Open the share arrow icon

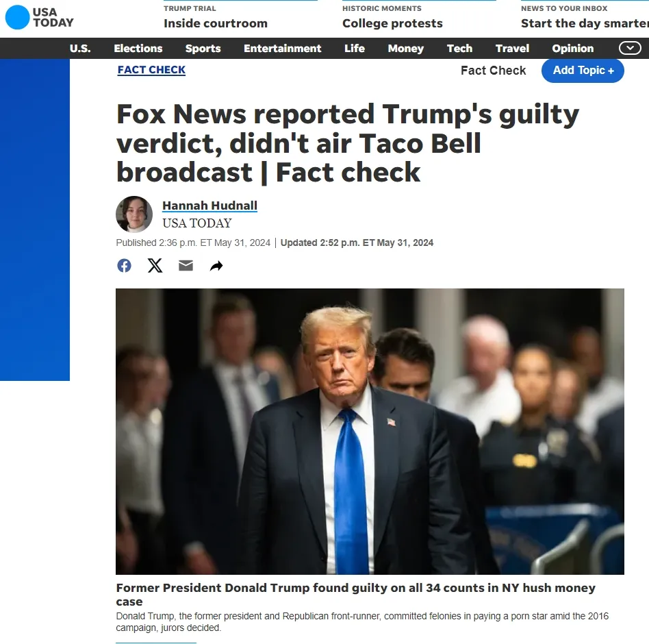click(216, 266)
